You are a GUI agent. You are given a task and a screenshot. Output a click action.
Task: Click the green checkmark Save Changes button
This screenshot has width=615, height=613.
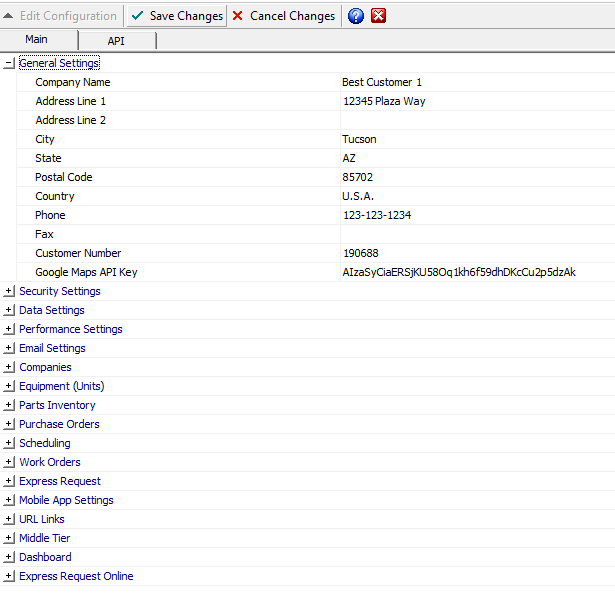[177, 16]
